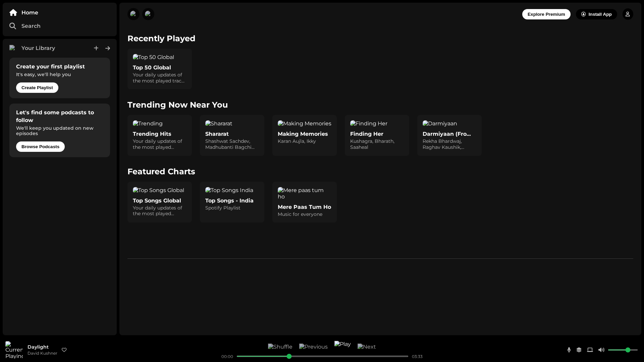The width and height of the screenshot is (644, 362).
Task: Open the Mere Paas Tum Ho card
Action: click(x=305, y=202)
